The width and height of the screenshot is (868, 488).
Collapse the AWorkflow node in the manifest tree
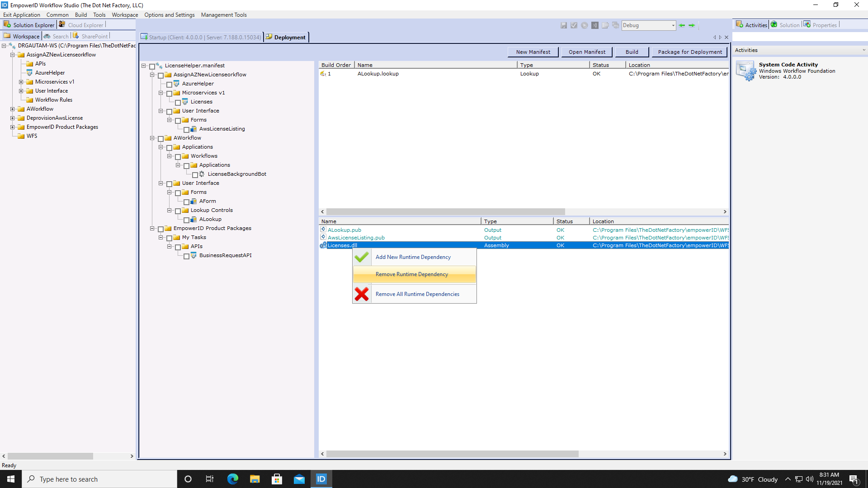(152, 138)
